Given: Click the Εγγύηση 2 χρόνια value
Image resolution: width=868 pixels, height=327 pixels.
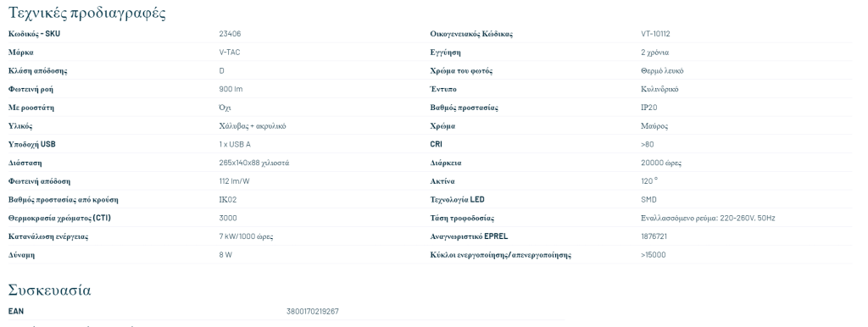Looking at the screenshot, I should 655,53.
